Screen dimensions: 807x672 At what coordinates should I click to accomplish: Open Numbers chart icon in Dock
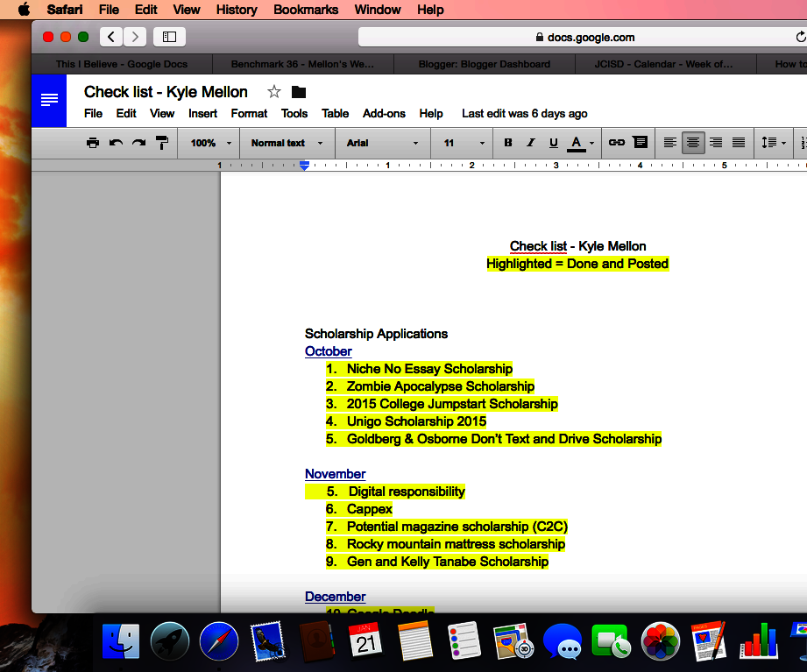point(758,641)
